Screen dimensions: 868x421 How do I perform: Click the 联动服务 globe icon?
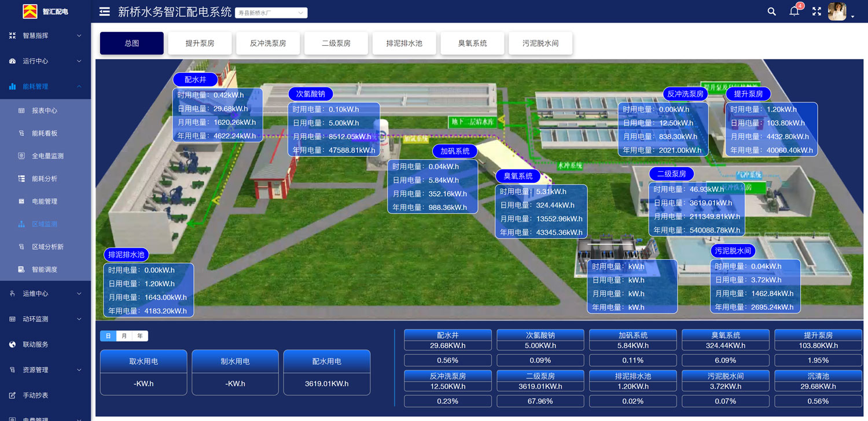[12, 345]
